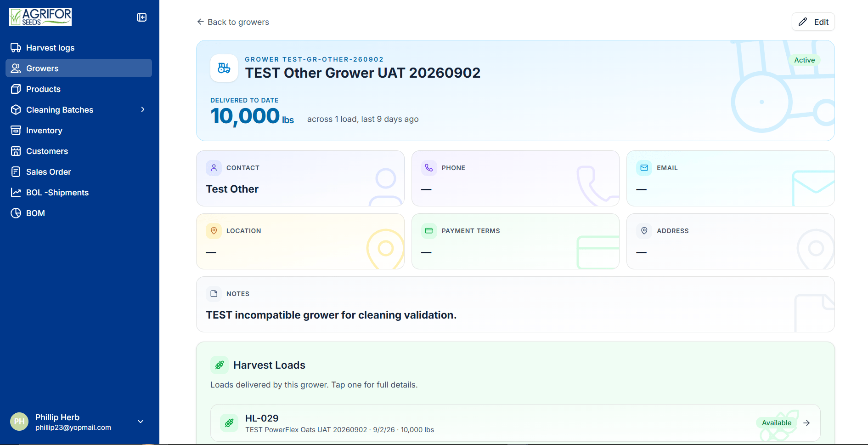
Task: Open BOM from the sidebar
Action: pyautogui.click(x=79, y=213)
